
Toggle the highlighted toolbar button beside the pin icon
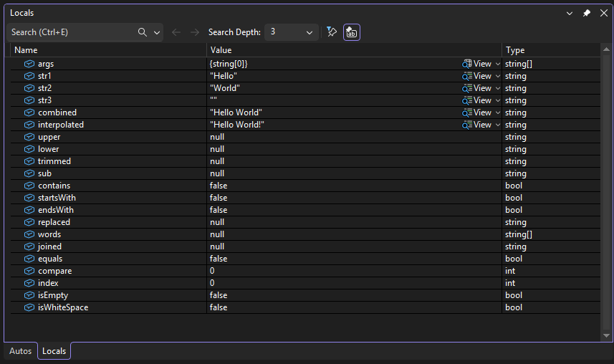pos(351,32)
